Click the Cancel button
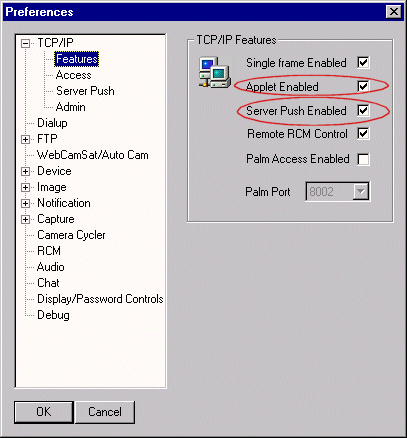407x438 pixels. tap(105, 412)
